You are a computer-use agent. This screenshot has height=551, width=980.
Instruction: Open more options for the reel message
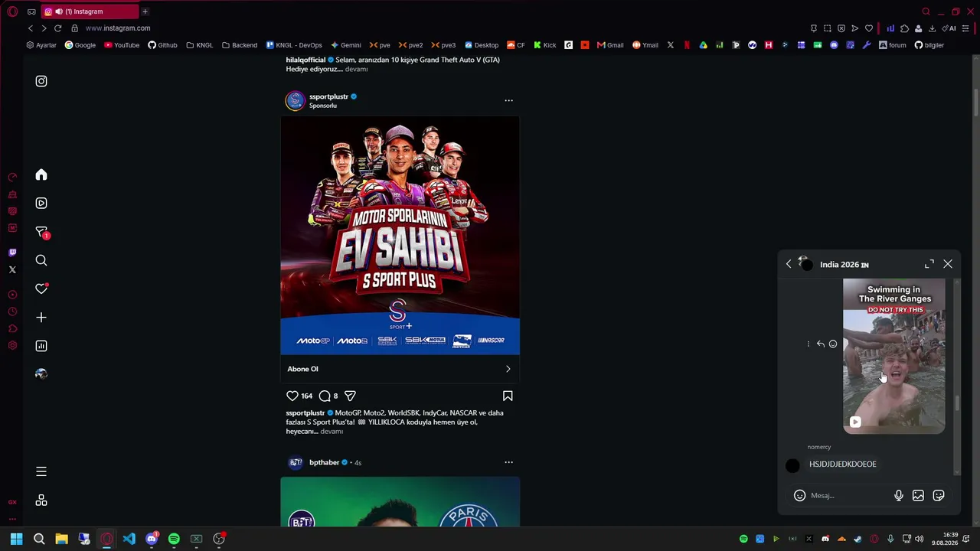pyautogui.click(x=808, y=344)
